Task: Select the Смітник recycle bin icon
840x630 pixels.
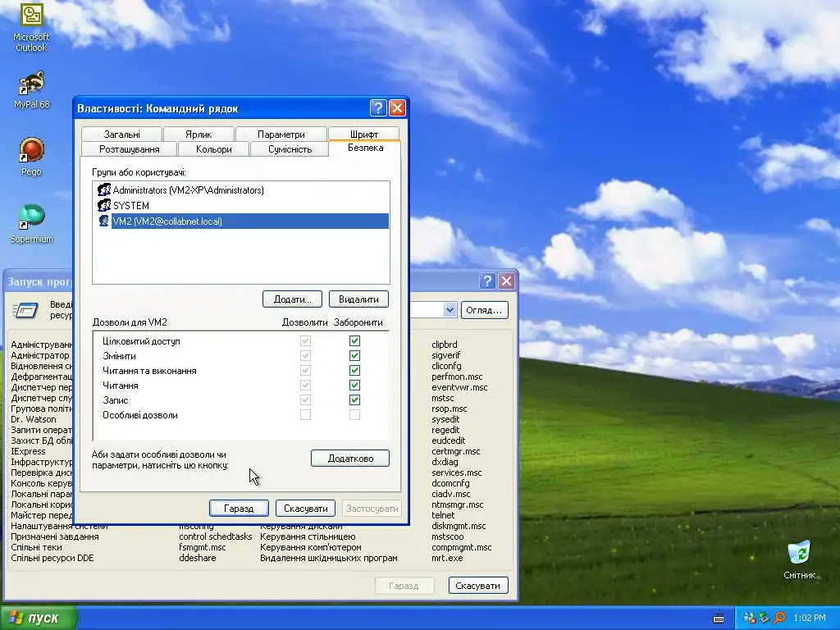Action: coord(799,559)
